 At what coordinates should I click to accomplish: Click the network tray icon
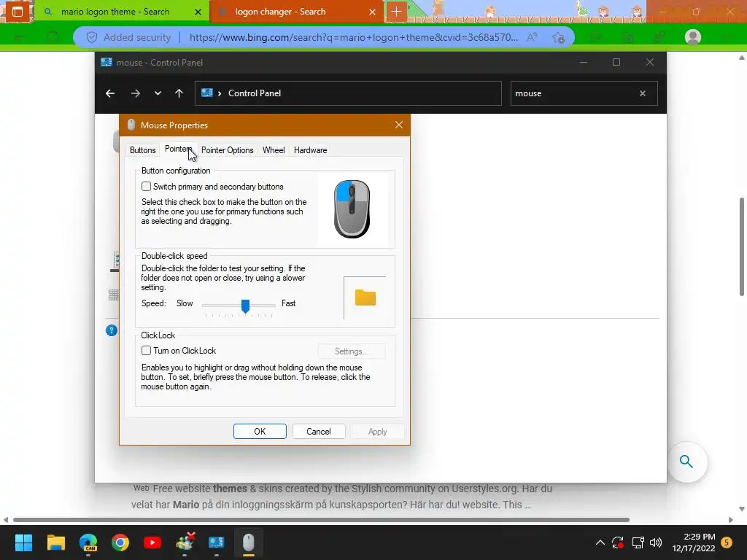(x=638, y=542)
